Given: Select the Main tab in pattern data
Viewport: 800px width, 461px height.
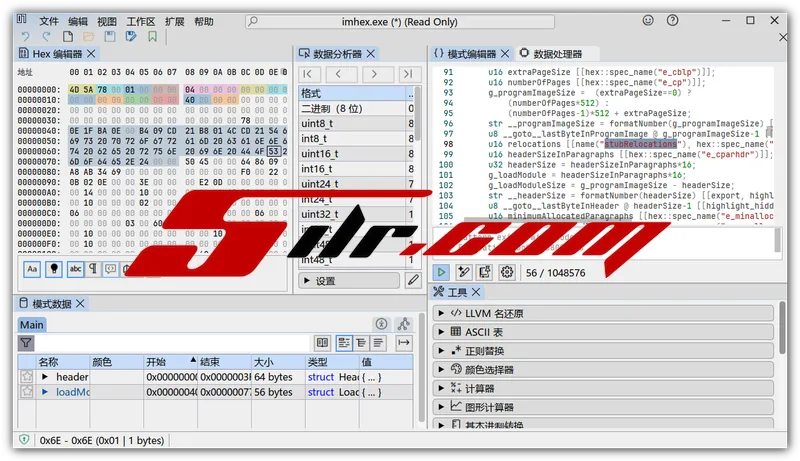Looking at the screenshot, I should [32, 325].
